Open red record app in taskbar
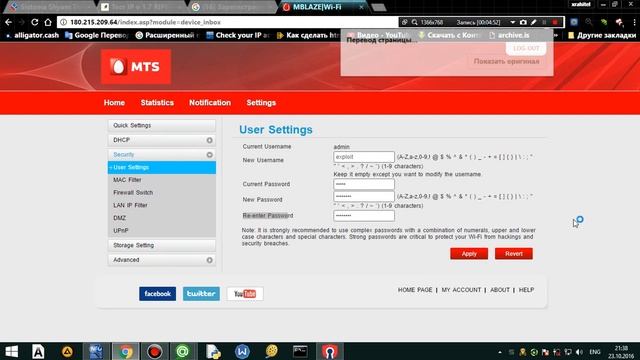 [x=154, y=351]
